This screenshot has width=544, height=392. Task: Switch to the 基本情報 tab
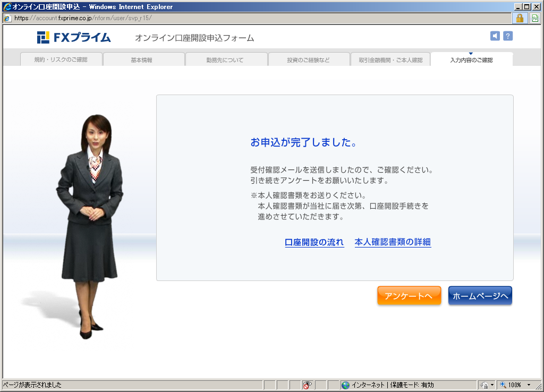pyautogui.click(x=141, y=60)
